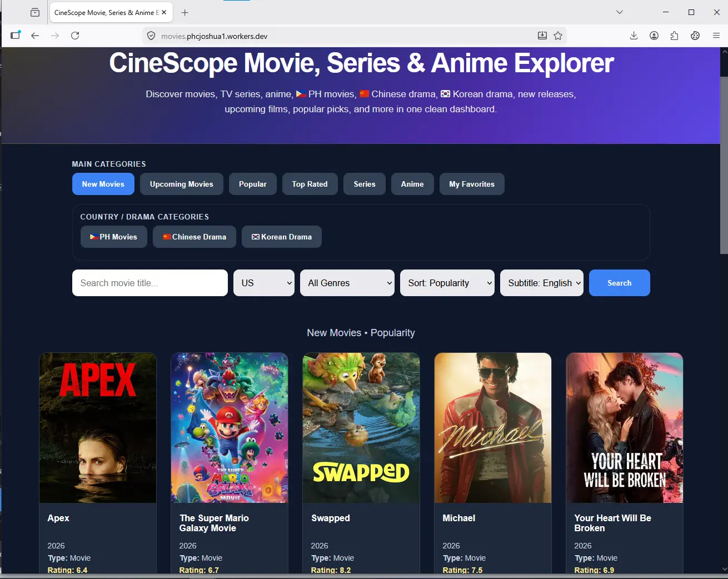728x579 pixels.
Task: Filter by Chinese Drama
Action: click(x=195, y=237)
